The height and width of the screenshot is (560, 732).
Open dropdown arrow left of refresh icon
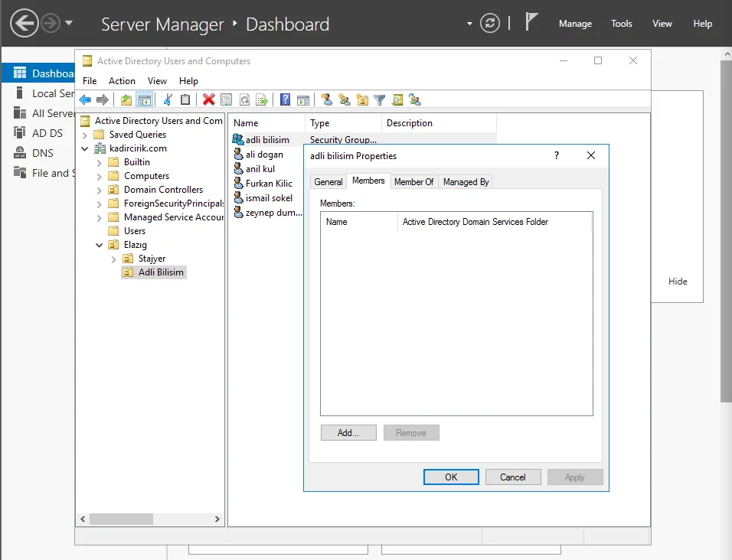pyautogui.click(x=469, y=23)
